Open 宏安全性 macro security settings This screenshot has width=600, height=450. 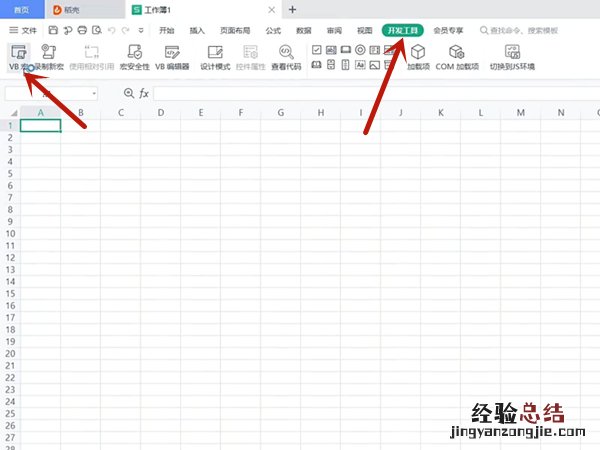click(134, 57)
